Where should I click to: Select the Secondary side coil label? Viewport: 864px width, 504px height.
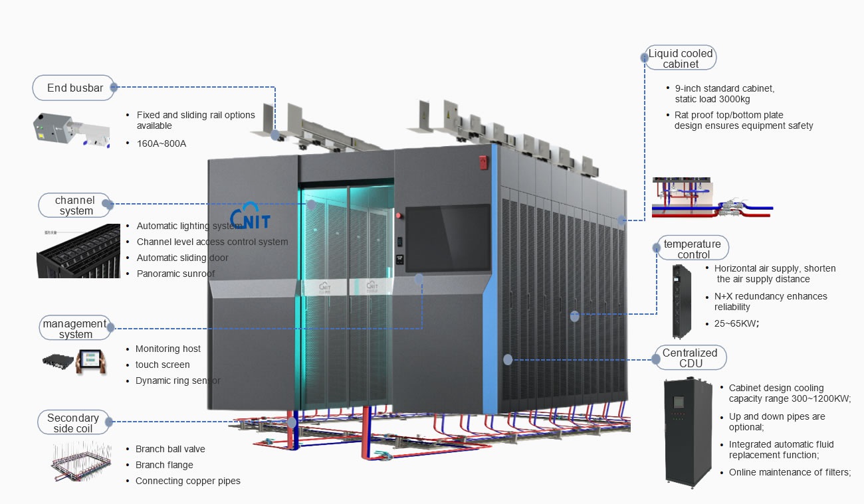point(72,422)
